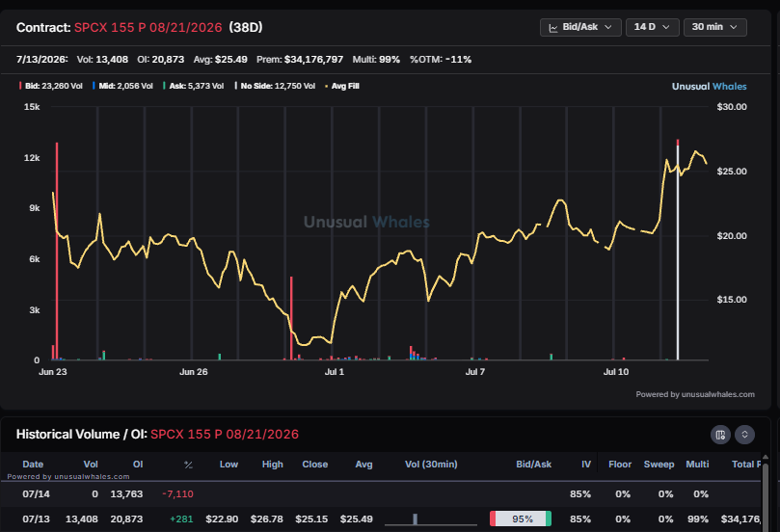
Task: Sort table by Sweep column
Action: point(659,465)
